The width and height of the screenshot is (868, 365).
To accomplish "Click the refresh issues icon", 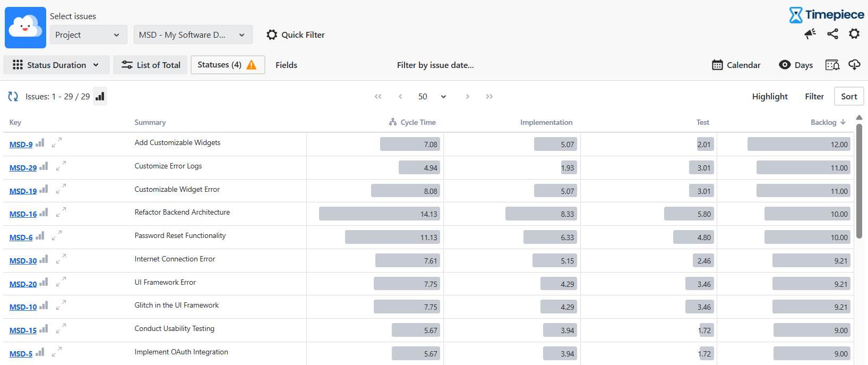I will pyautogui.click(x=13, y=97).
